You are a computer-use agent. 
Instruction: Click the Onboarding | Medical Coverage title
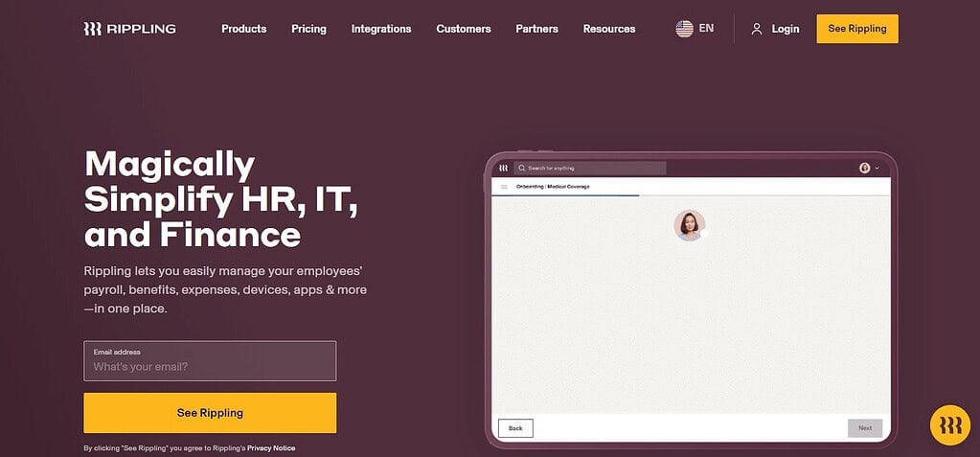pos(553,187)
